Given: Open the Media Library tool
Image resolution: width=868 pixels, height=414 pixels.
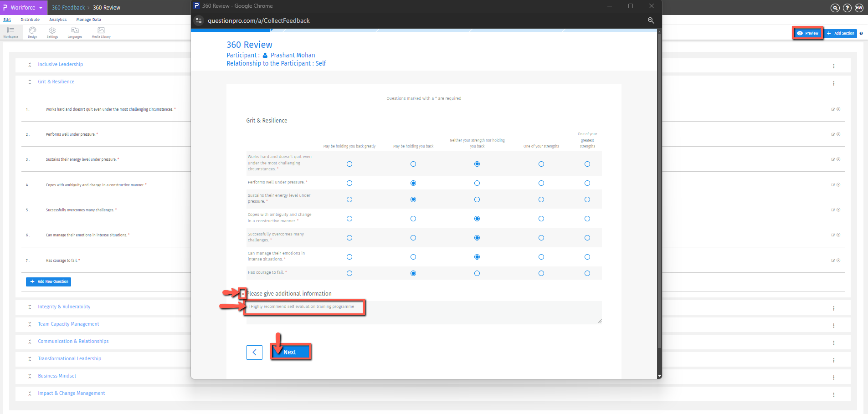Looking at the screenshot, I should pyautogui.click(x=101, y=32).
